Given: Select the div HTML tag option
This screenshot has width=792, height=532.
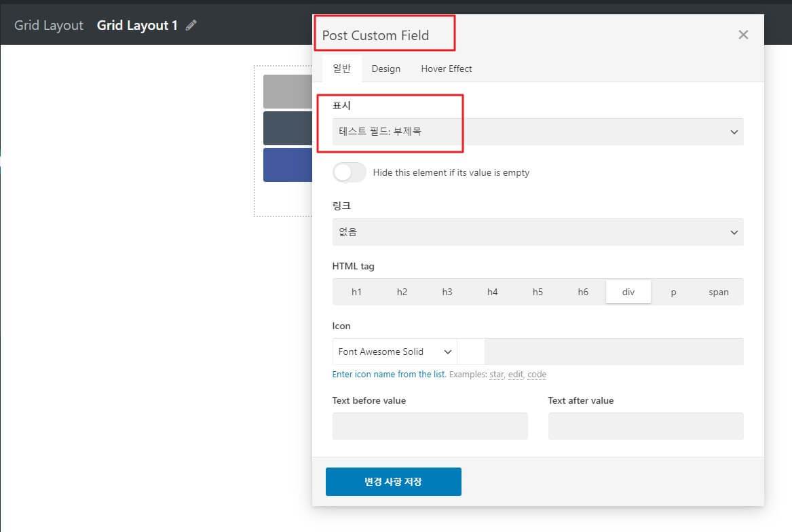Looking at the screenshot, I should 628,292.
